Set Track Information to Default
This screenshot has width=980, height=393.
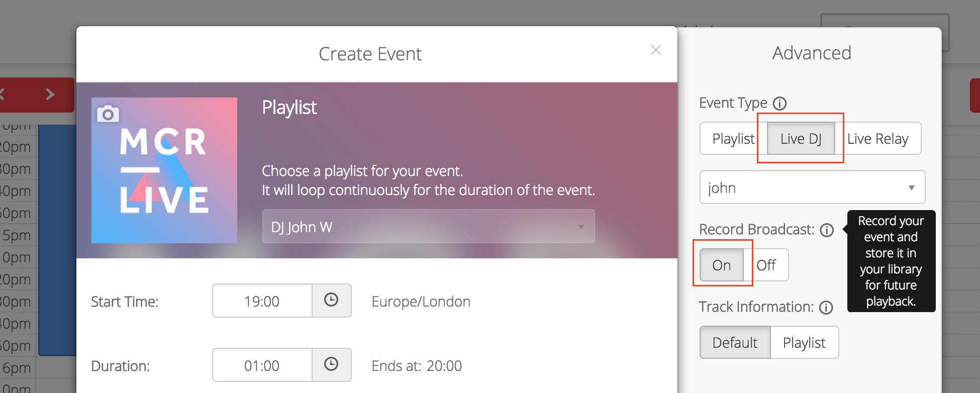(735, 342)
